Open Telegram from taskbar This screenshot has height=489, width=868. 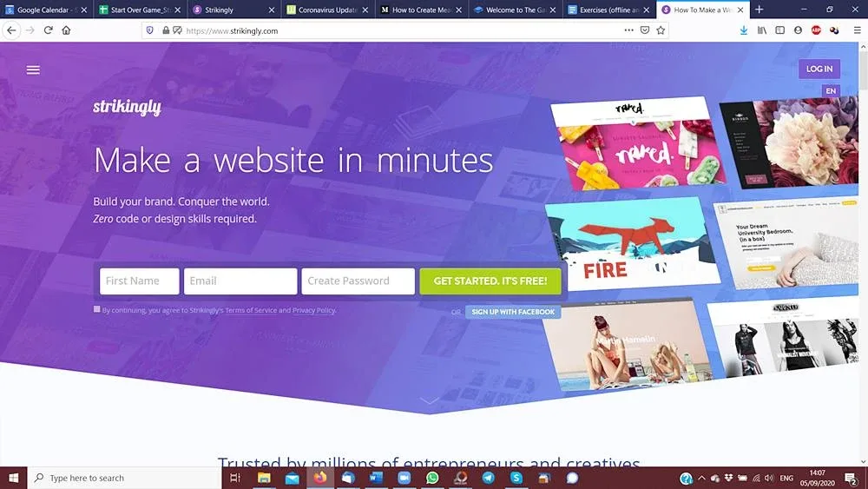pos(488,478)
